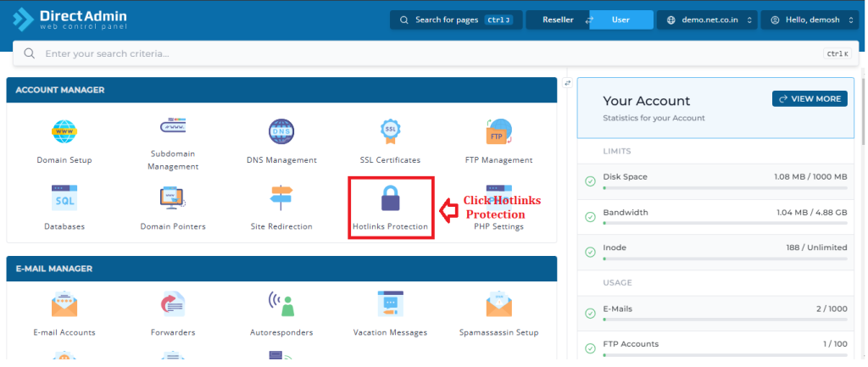The width and height of the screenshot is (868, 367).
Task: Open Spamassassin Setup icon
Action: click(498, 304)
